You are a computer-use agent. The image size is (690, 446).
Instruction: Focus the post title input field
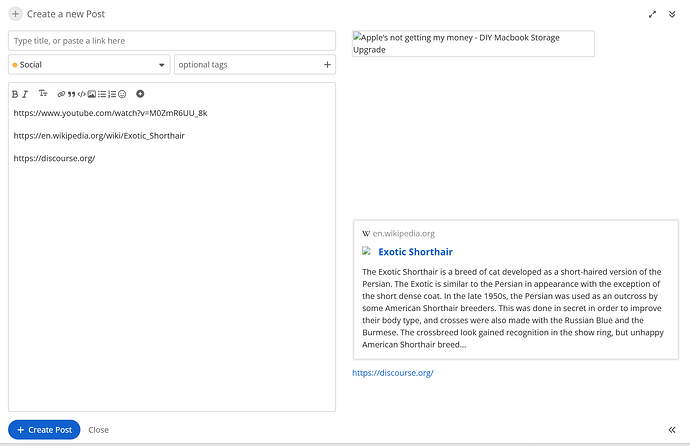click(x=172, y=41)
